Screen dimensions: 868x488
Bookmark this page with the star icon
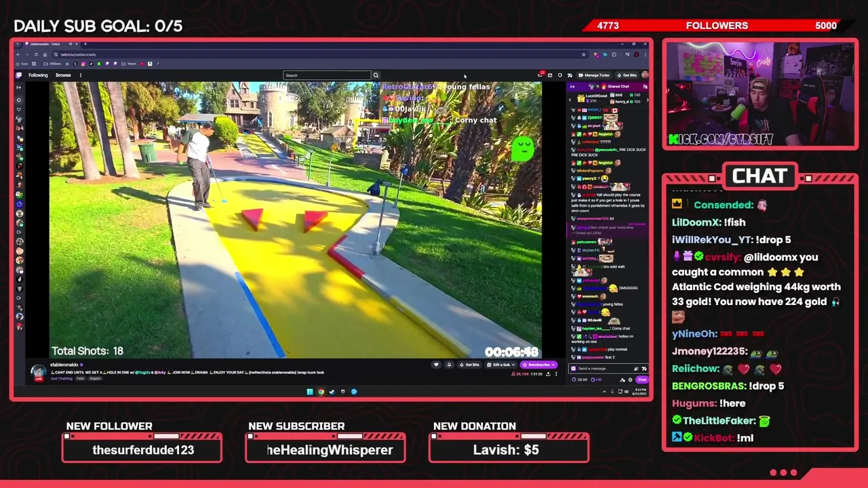[x=584, y=54]
